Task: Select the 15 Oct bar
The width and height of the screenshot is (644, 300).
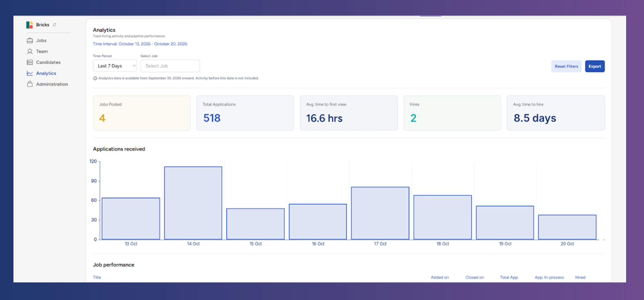Action: (256, 224)
